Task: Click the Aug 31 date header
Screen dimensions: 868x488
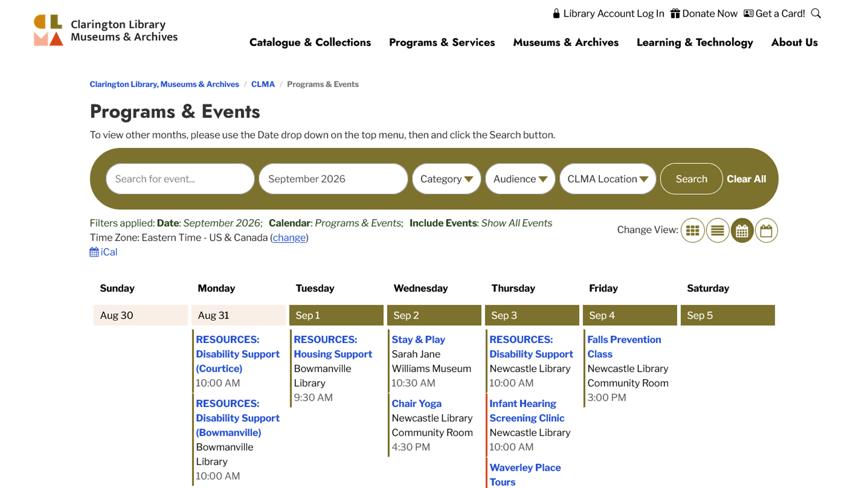Action: tap(238, 315)
